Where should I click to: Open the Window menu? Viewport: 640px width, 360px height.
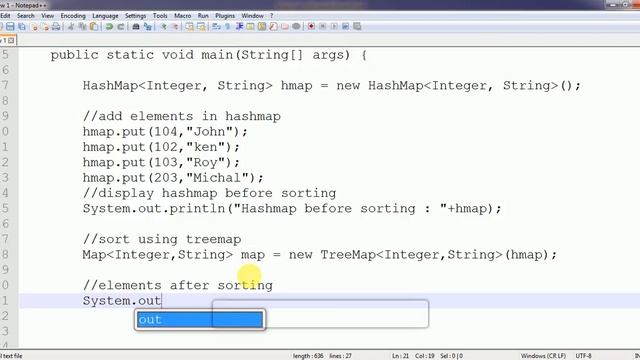point(252,16)
